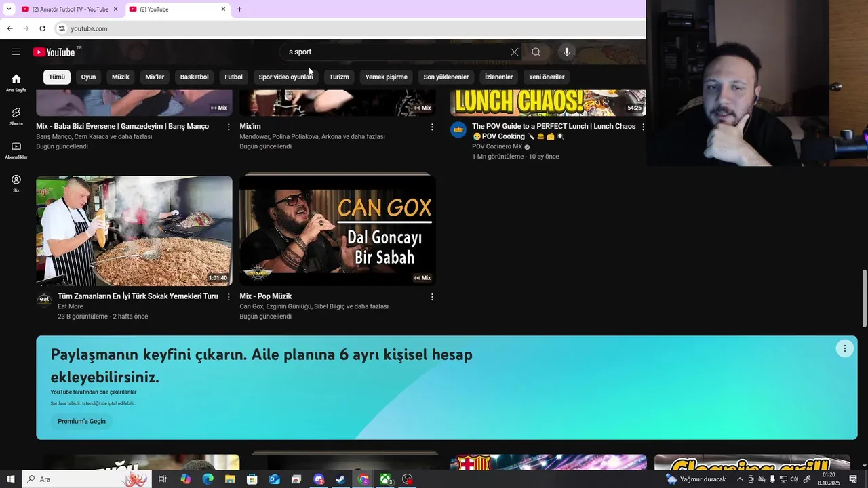Viewport: 868px width, 488px height.
Task: Open the Premium banner's three-dot menu
Action: [844, 348]
